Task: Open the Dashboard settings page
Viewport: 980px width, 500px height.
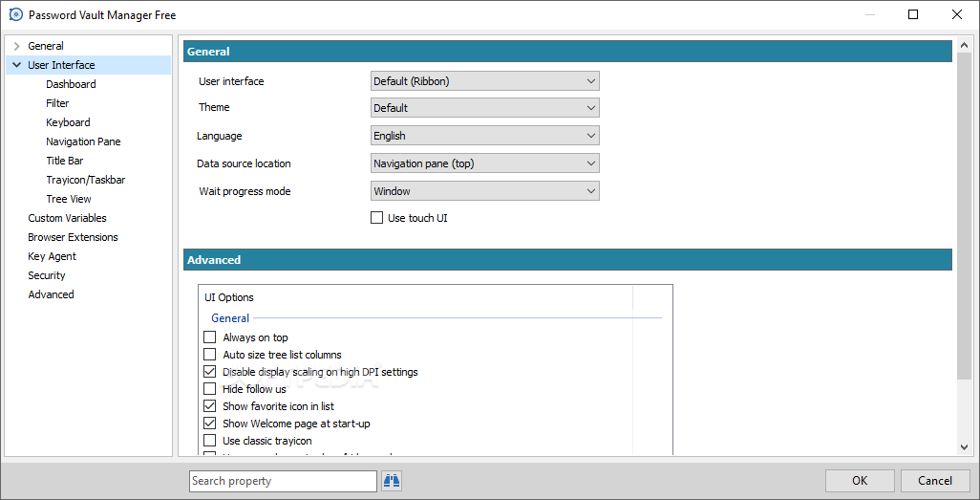Action: point(71,84)
